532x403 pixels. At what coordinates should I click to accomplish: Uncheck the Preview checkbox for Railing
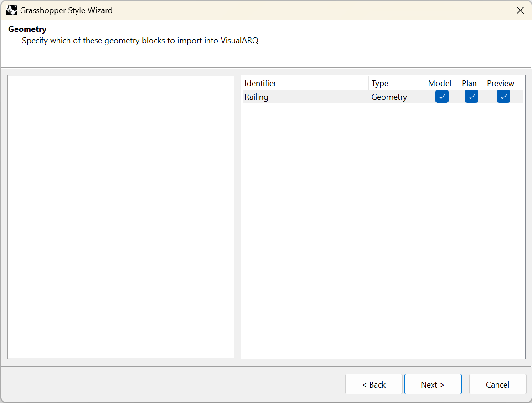(503, 97)
